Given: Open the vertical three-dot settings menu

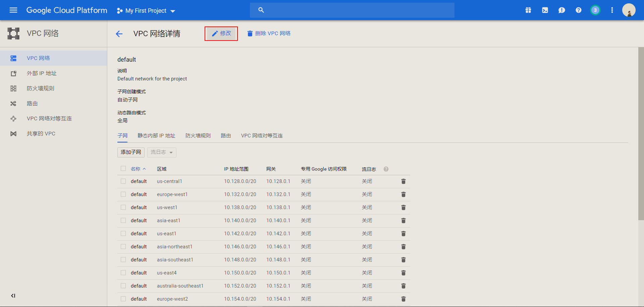Looking at the screenshot, I should pyautogui.click(x=612, y=10).
